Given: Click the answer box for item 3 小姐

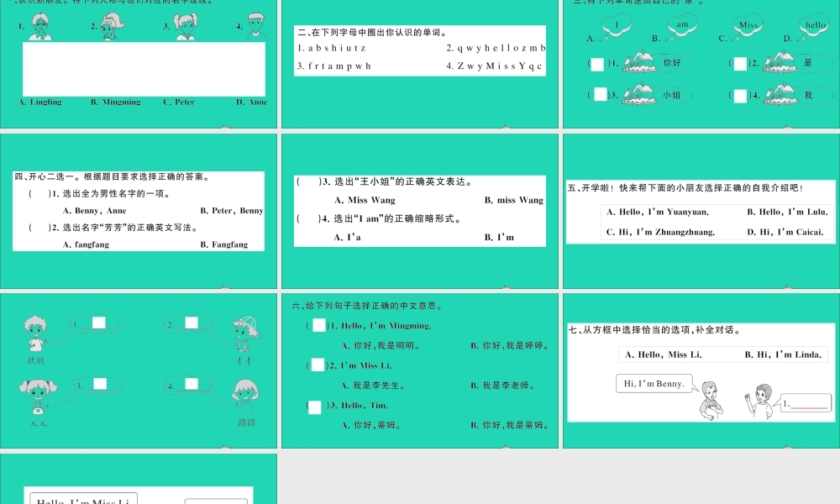Looking at the screenshot, I should [601, 94].
